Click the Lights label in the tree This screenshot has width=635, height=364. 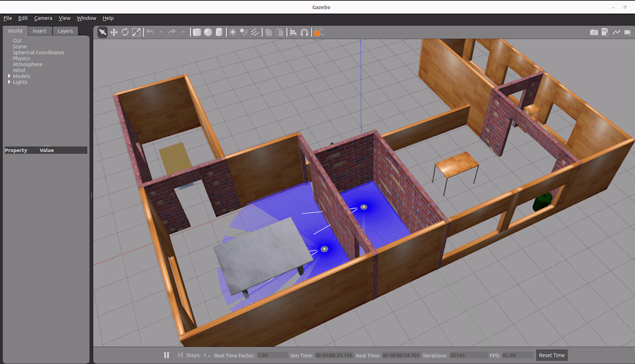(x=20, y=82)
